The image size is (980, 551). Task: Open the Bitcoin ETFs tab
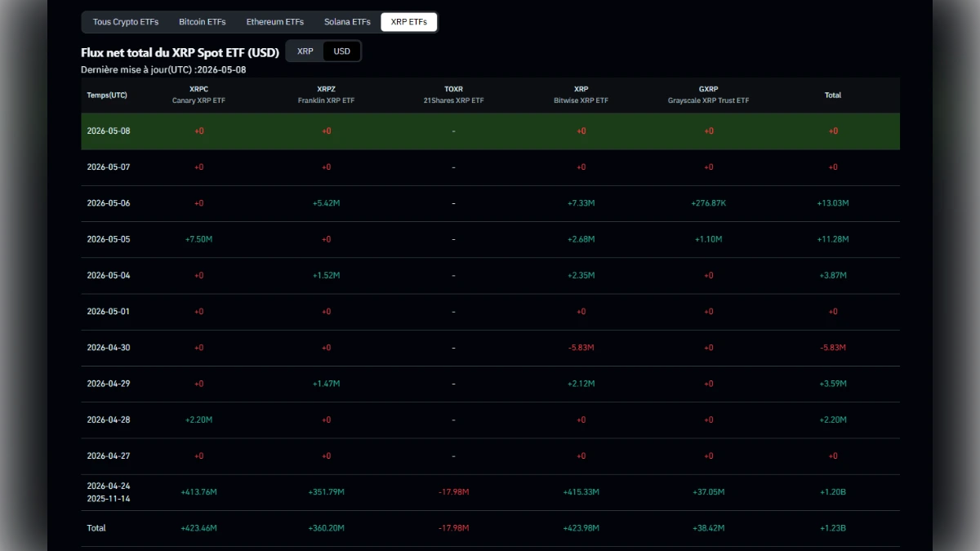pyautogui.click(x=203, y=22)
